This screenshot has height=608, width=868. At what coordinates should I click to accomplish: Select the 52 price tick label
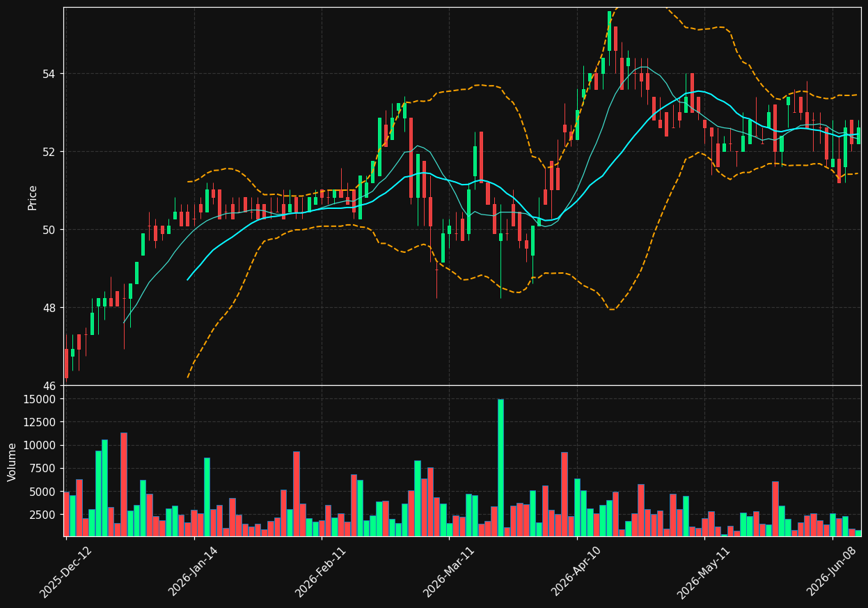click(50, 152)
